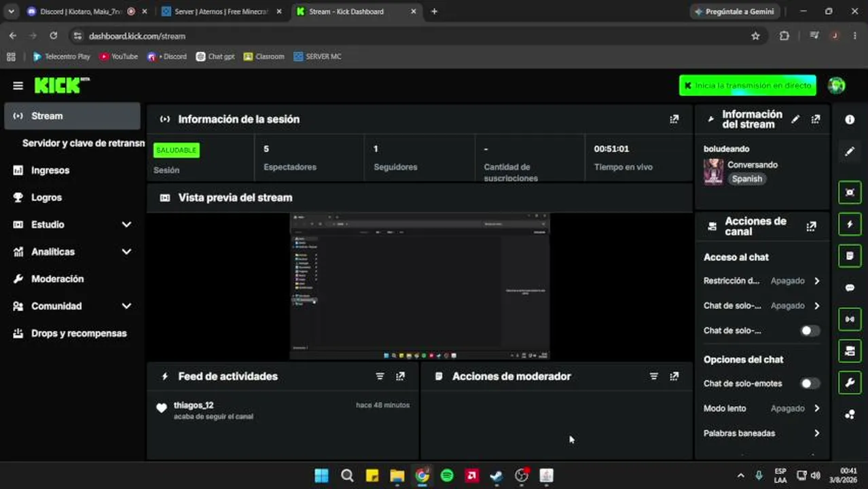Viewport: 868px width, 489px height.
Task: Open a new browser tab
Action: point(434,12)
